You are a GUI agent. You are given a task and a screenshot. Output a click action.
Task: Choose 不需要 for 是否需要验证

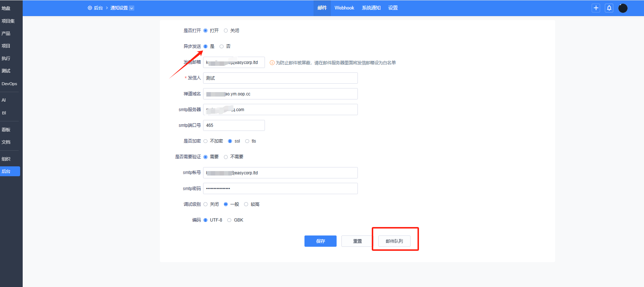[x=226, y=157]
